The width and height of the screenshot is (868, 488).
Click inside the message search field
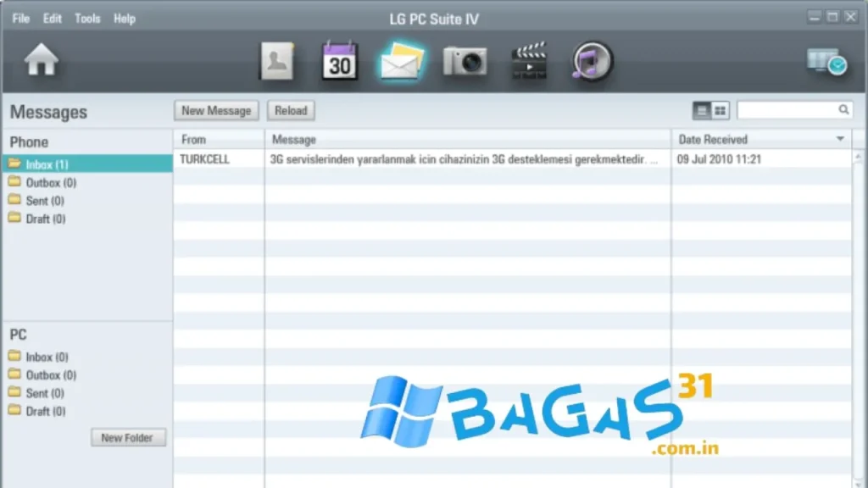coord(787,110)
